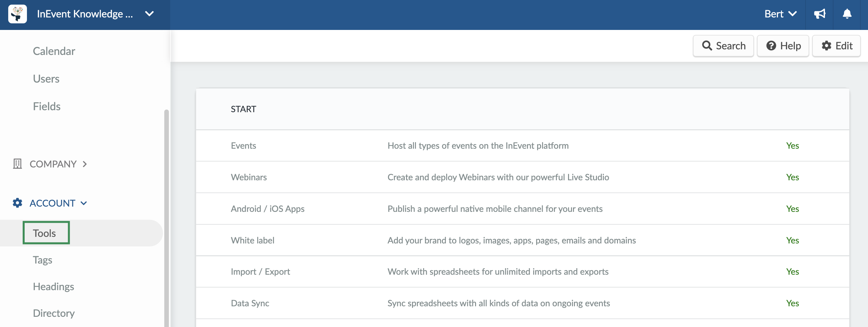Screen dimensions: 868x327
Task: Click 'Host all types of events' description
Action: [x=478, y=146]
